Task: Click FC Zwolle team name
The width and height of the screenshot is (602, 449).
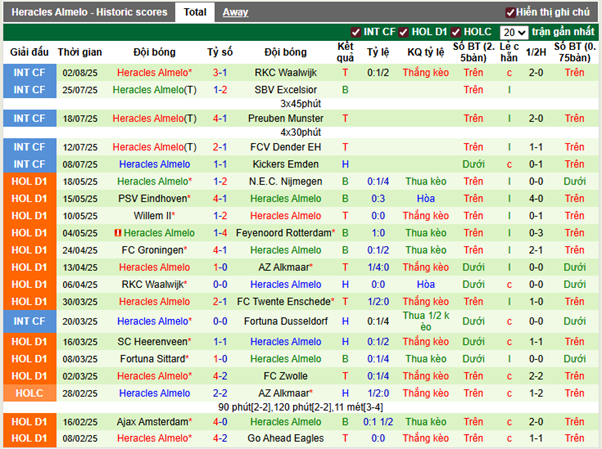Action: [286, 376]
